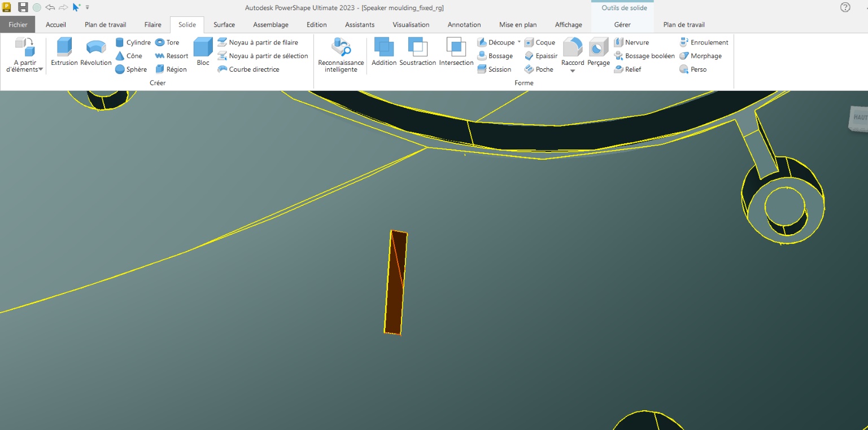Click the Bloc solid tool
Image resolution: width=868 pixels, height=430 pixels.
[203, 52]
